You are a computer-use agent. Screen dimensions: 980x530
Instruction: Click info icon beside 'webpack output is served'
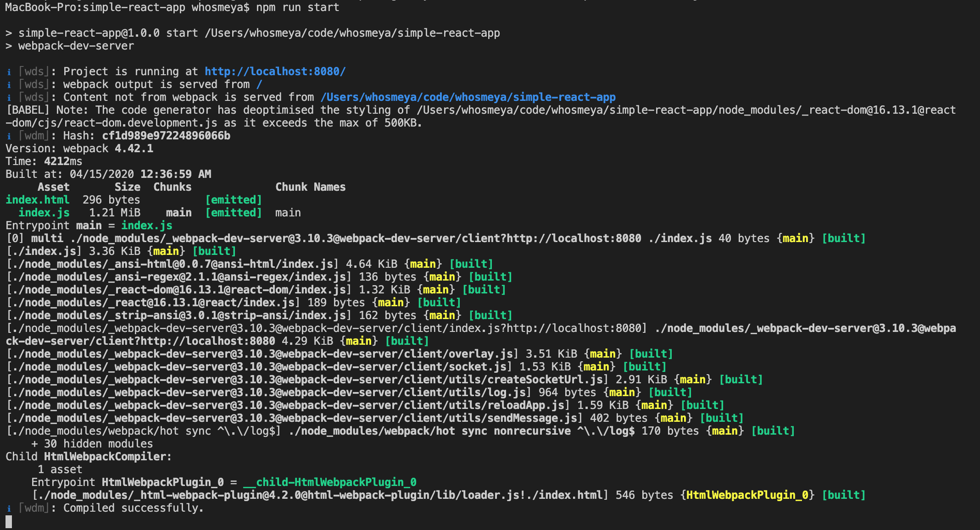pos(9,85)
